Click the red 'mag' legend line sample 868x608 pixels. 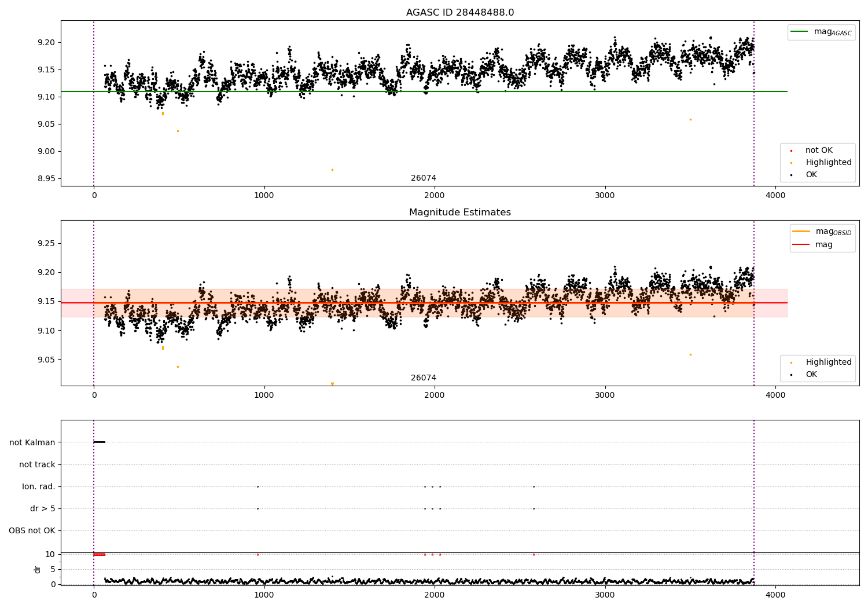click(x=801, y=245)
